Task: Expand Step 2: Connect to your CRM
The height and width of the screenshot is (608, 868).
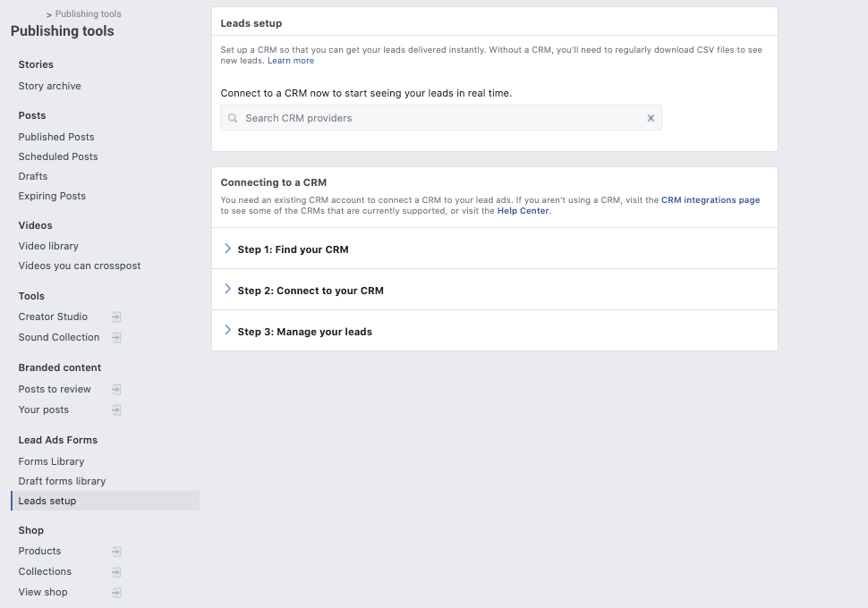Action: click(310, 291)
